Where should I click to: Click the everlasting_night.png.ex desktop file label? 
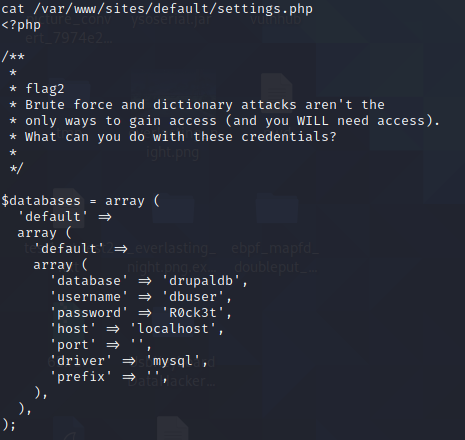[172, 258]
